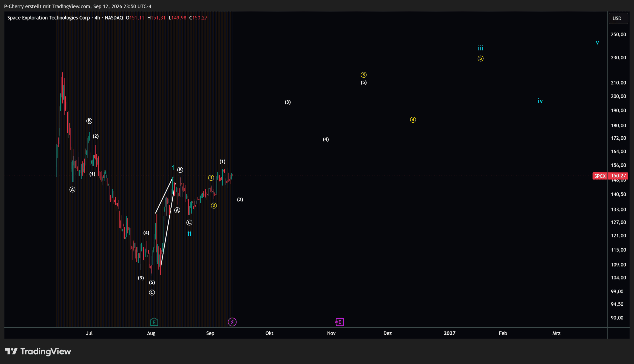
Task: Select the yellow circled 5 wave label
Action: pyautogui.click(x=480, y=59)
